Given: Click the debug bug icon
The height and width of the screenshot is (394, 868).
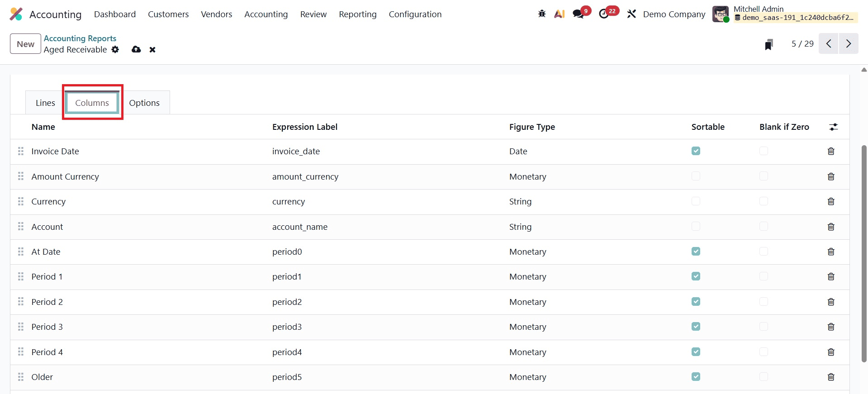Looking at the screenshot, I should 541,14.
